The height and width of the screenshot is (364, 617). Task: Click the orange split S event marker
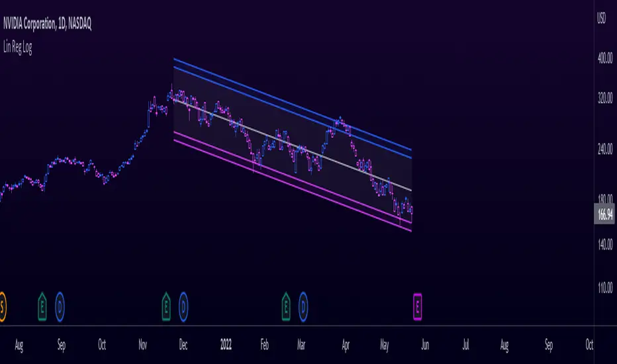click(x=2, y=306)
